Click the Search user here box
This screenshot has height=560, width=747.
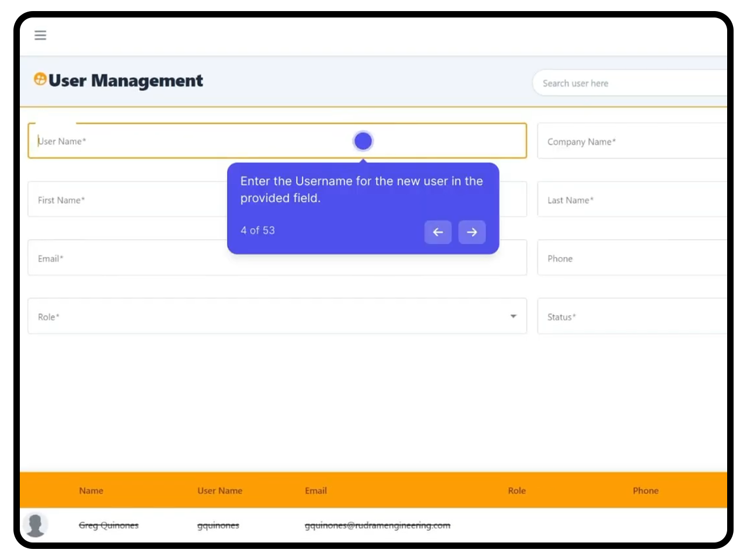pos(630,83)
